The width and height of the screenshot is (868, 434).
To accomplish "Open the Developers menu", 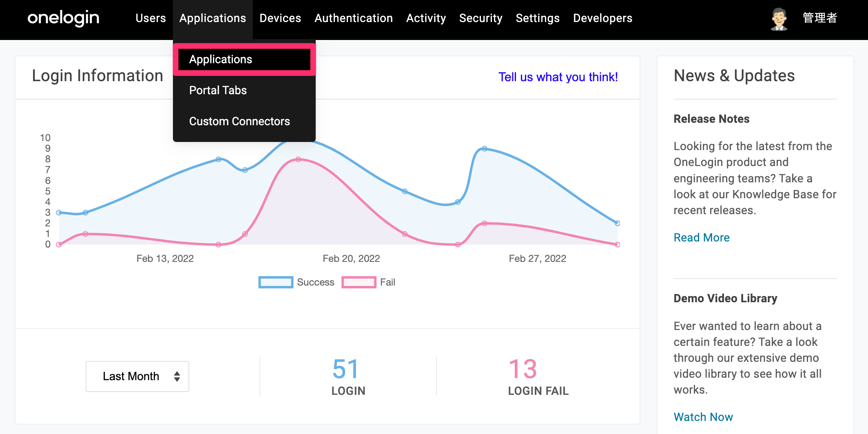I will point(602,18).
